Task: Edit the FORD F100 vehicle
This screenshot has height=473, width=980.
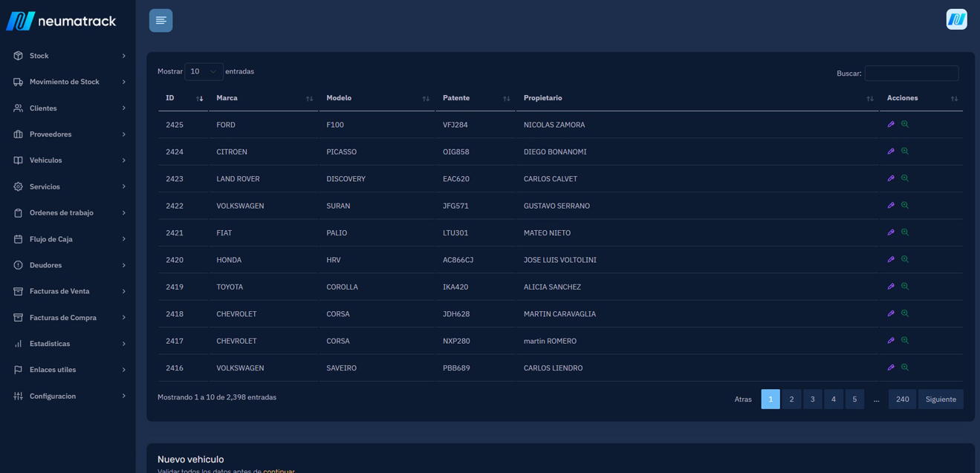Action: pyautogui.click(x=891, y=124)
